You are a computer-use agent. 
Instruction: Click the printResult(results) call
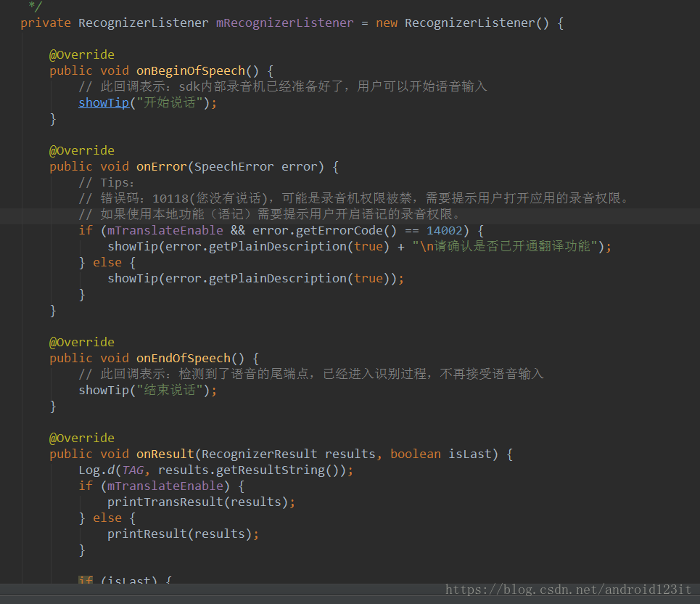(183, 534)
